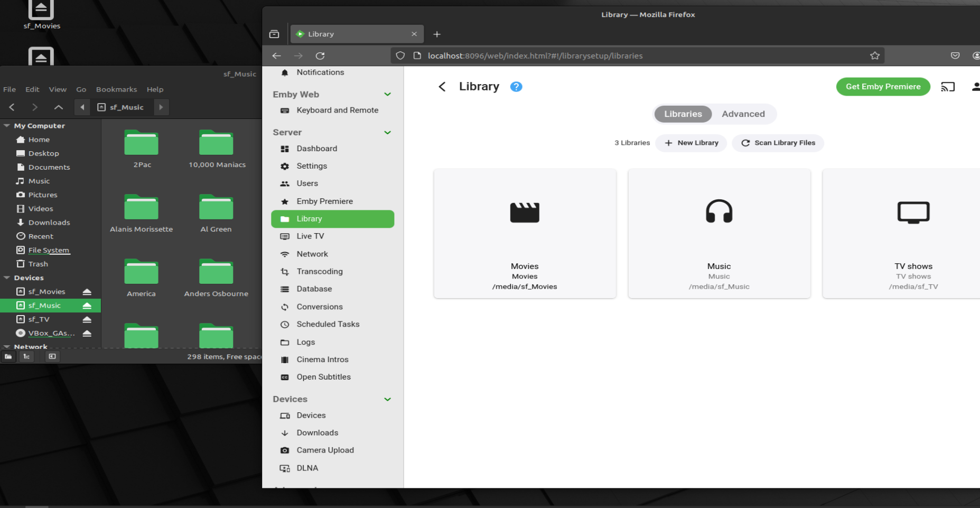Click the path bar right scroll arrow
The image size is (980, 508).
point(161,107)
